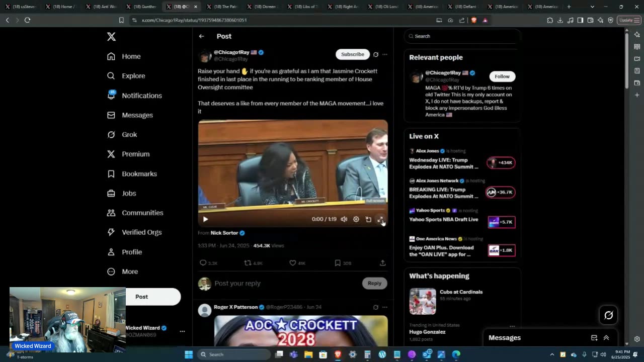Open the tab search dropdown arrow
The width and height of the screenshot is (644, 362).
(592, 7)
